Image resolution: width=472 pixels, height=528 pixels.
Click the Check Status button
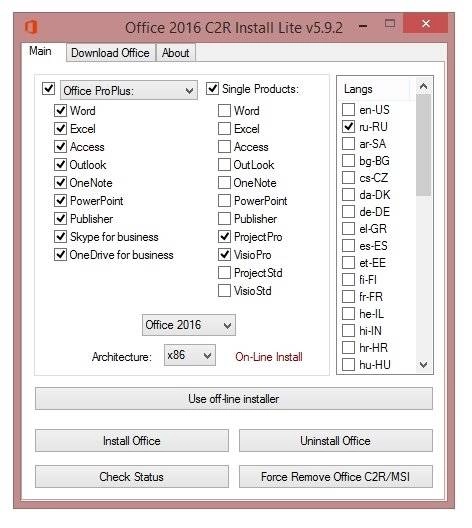click(x=132, y=476)
